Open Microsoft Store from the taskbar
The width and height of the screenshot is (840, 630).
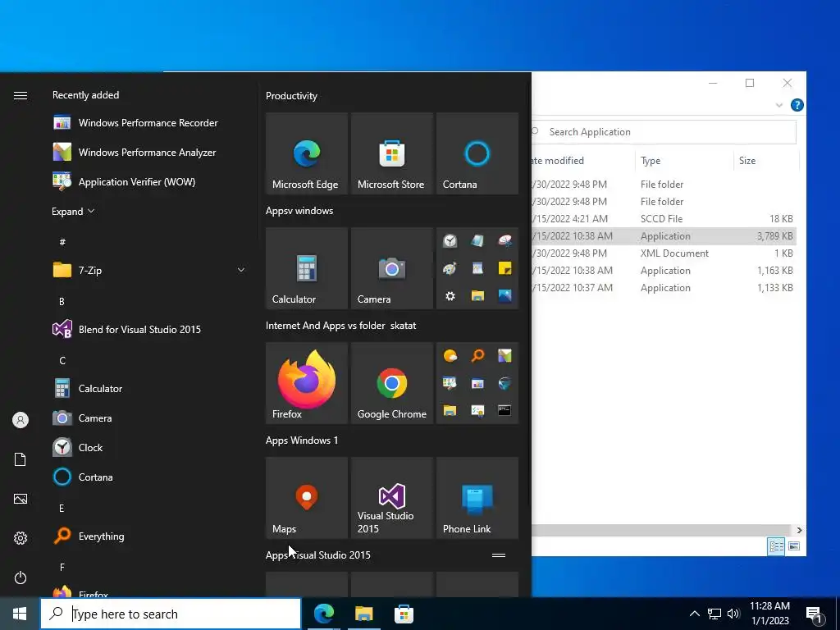(x=404, y=614)
